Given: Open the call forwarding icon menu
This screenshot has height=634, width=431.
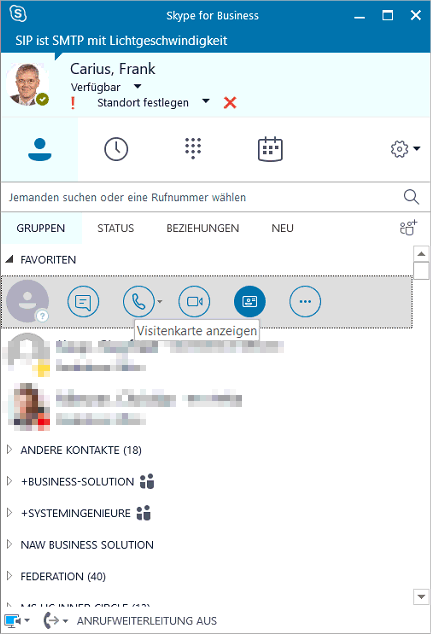Looking at the screenshot, I should pos(51,620).
